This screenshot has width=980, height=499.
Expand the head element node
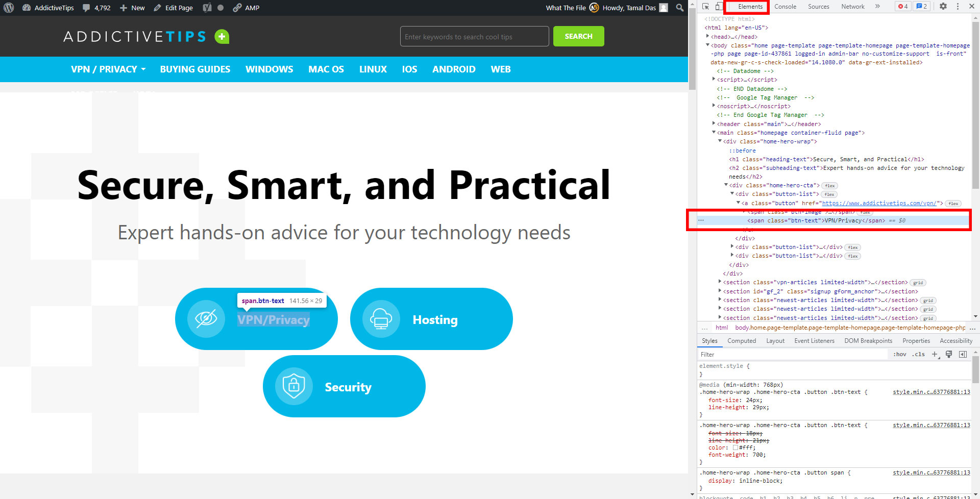[707, 36]
